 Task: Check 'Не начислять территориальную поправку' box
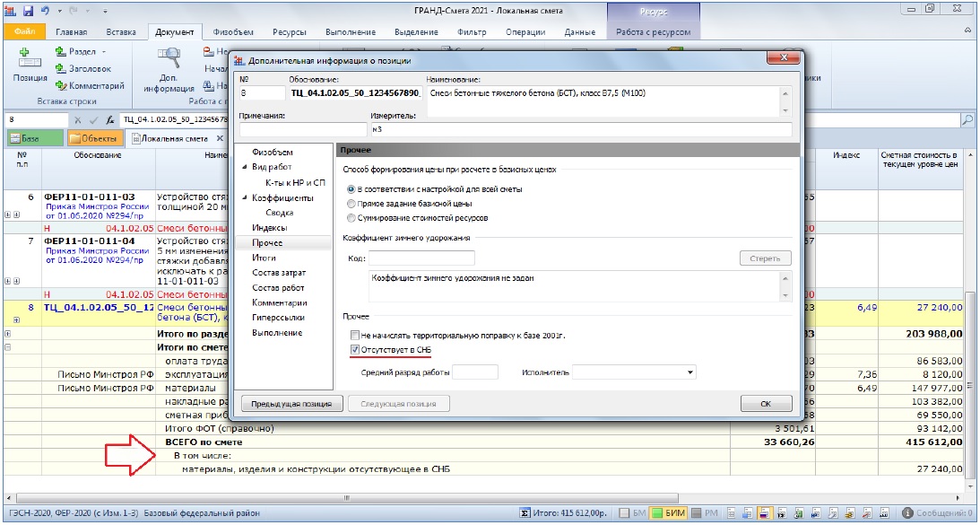(355, 336)
